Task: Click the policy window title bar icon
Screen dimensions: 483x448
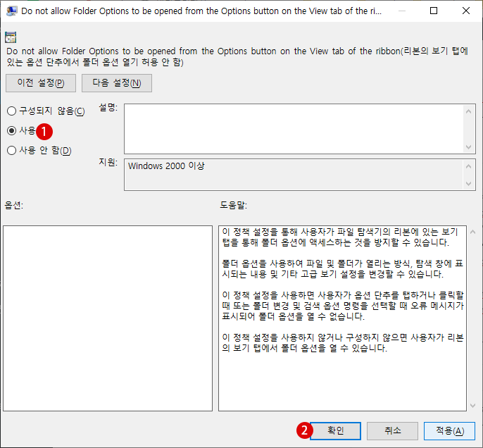Action: click(x=11, y=11)
